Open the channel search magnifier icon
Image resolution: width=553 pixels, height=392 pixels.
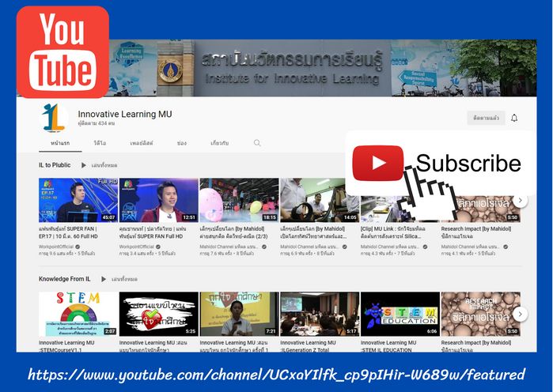(x=257, y=143)
